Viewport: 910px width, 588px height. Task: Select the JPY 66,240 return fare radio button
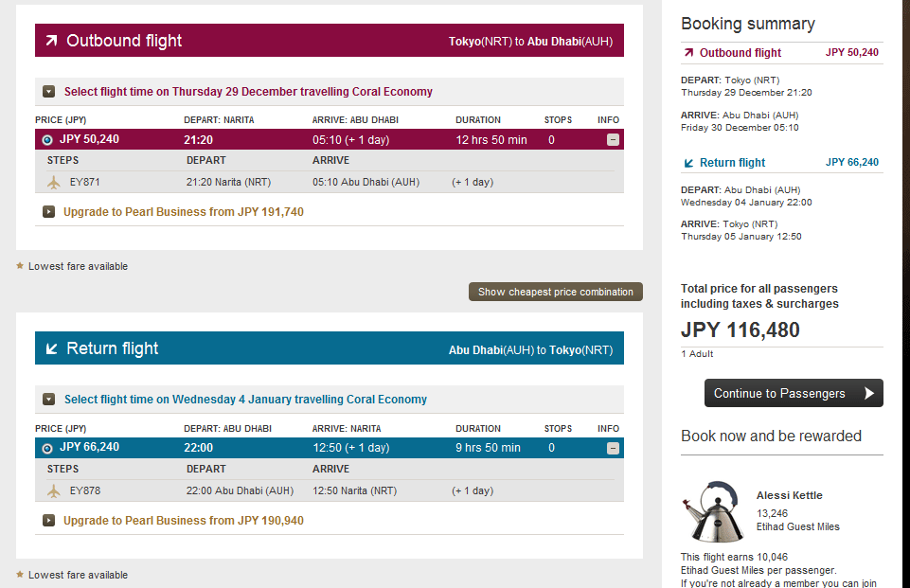[x=47, y=448]
